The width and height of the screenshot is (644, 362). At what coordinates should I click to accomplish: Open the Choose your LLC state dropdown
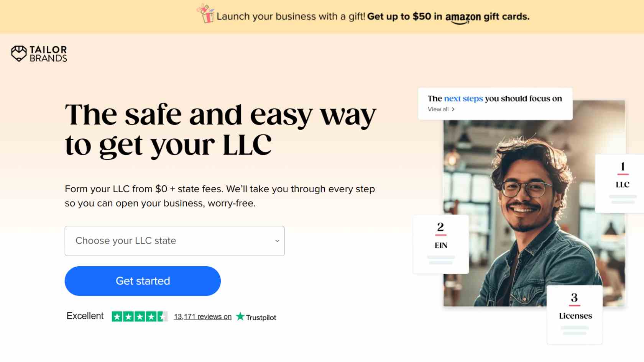click(174, 241)
